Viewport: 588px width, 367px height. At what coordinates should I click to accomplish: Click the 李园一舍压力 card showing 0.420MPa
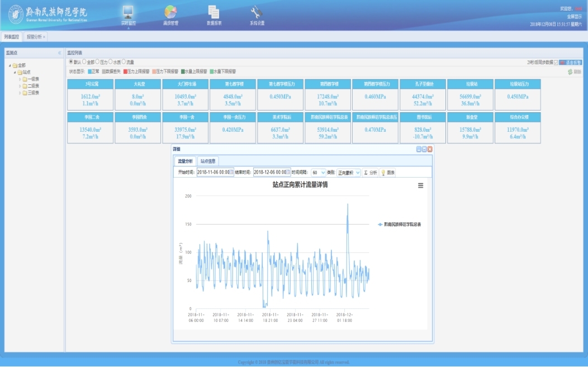(233, 127)
